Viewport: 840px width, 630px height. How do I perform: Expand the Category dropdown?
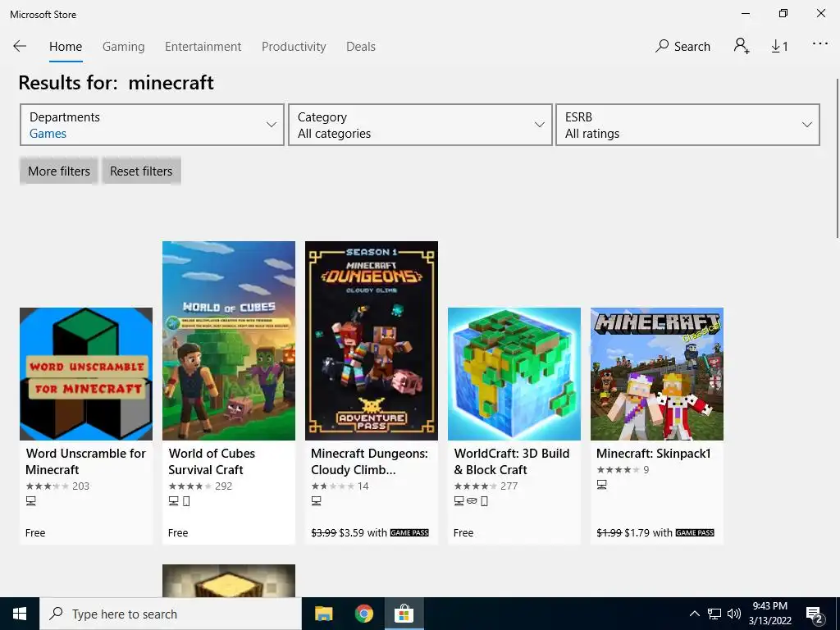(420, 125)
